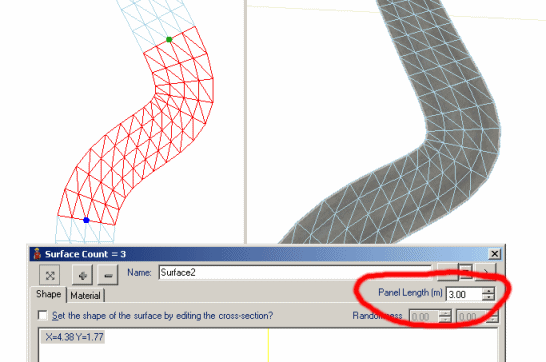Select the green end node of track
The image size is (546, 362).
[x=169, y=39]
